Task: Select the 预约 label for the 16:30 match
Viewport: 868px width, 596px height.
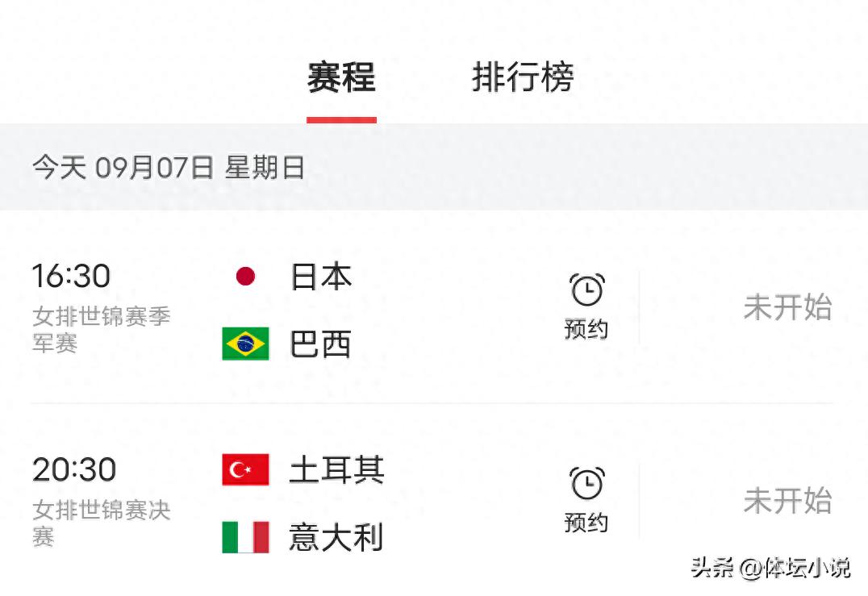Action: click(586, 329)
